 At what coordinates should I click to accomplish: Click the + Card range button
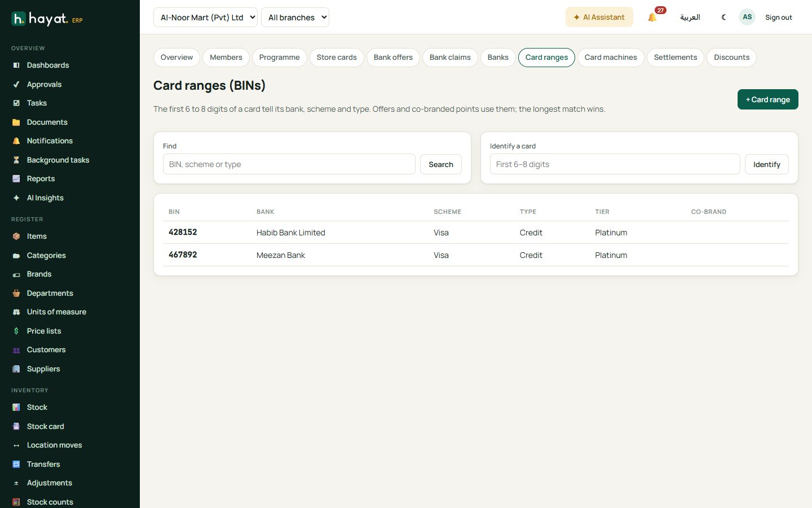[x=768, y=99]
